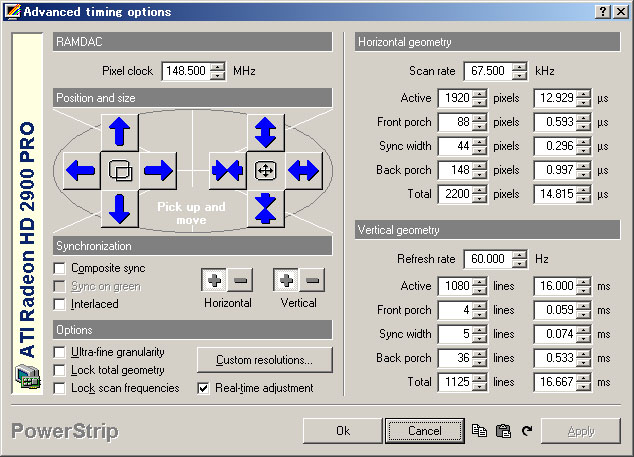The height and width of the screenshot is (457, 634).
Task: Set horizontal sync polarity to negative
Action: 240,280
